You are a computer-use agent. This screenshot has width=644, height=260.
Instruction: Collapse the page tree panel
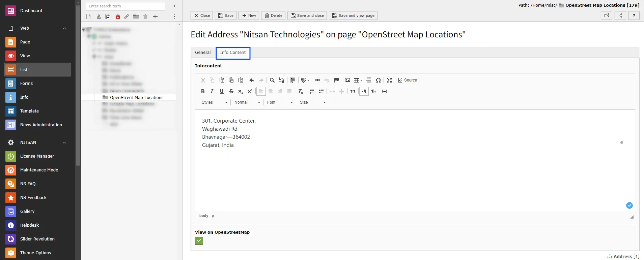pyautogui.click(x=175, y=6)
